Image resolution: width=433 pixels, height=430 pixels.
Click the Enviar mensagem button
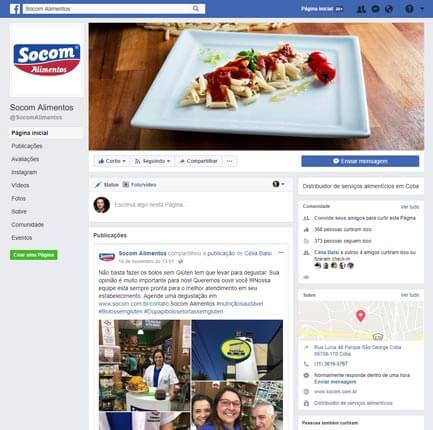pos(360,161)
